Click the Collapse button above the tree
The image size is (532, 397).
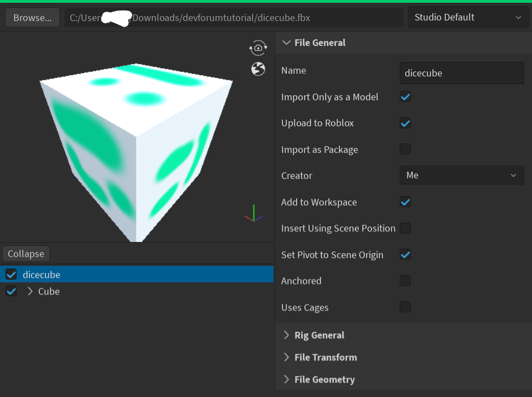26,254
